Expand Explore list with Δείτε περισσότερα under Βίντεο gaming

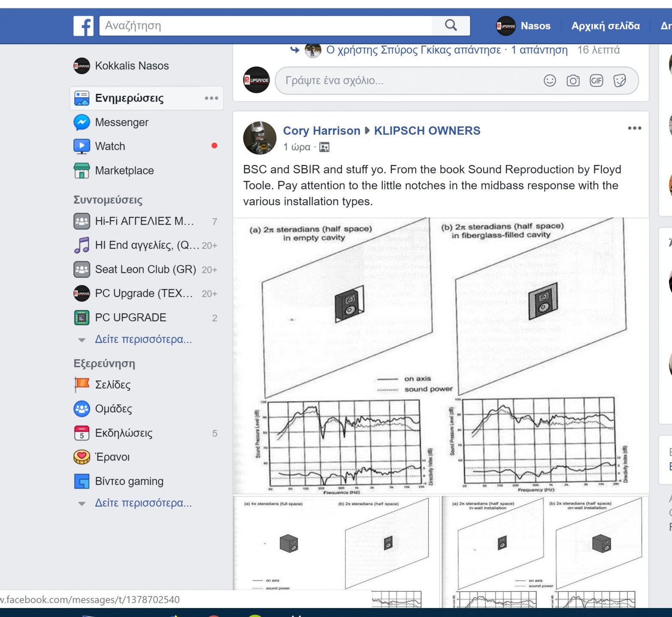[143, 503]
